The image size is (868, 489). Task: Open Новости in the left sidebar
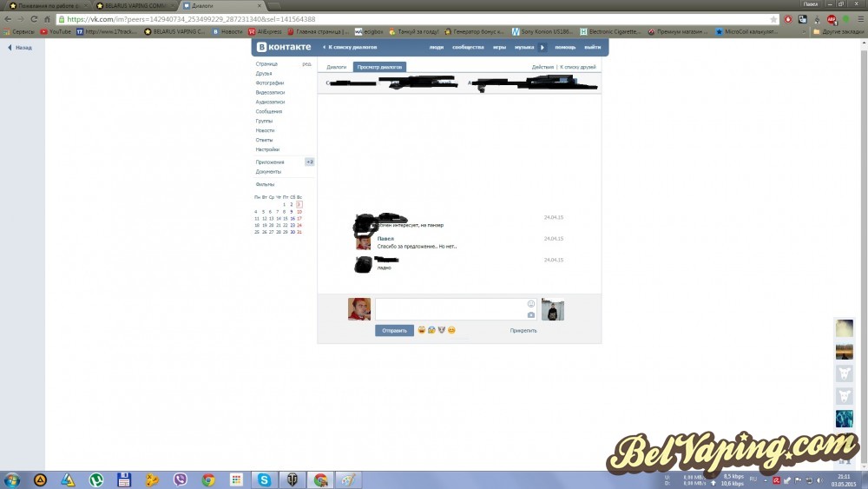(x=265, y=130)
